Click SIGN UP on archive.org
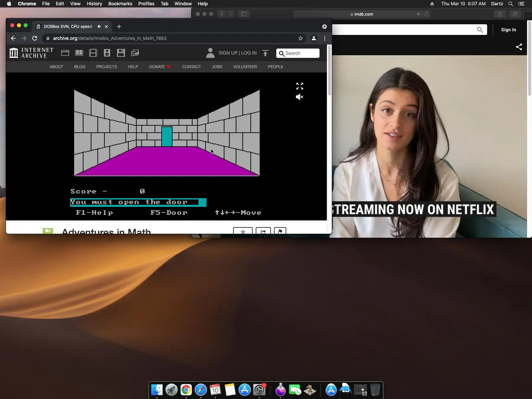Screen dimensions: 532x399 (x=228, y=53)
